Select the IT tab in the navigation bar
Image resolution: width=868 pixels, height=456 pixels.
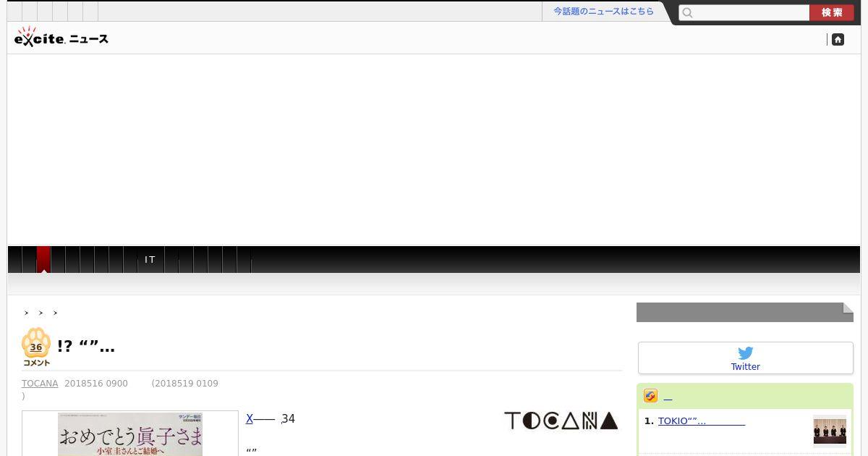coord(150,260)
